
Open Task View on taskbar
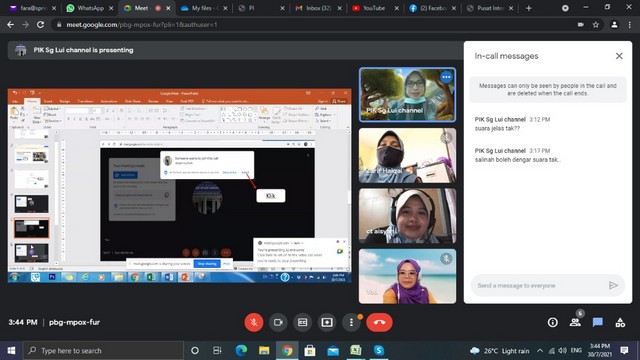[x=217, y=350]
